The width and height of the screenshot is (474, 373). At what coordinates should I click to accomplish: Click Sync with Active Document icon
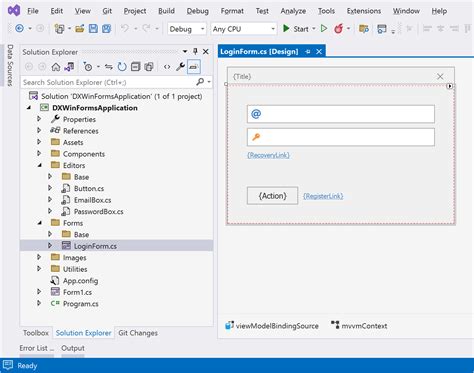coord(109,67)
